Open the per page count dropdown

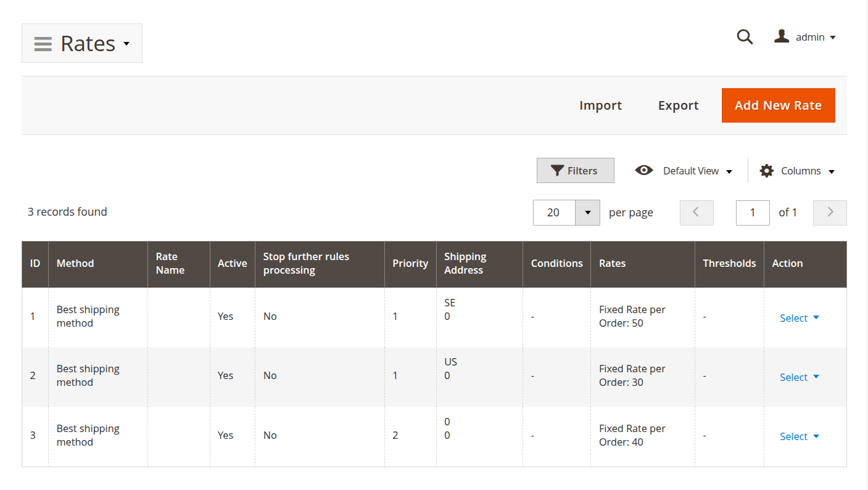587,213
